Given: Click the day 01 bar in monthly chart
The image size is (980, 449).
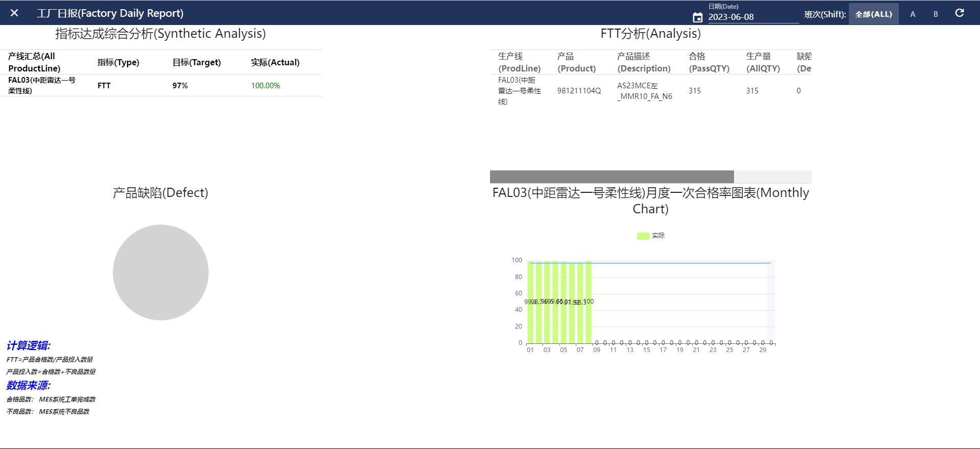Looking at the screenshot, I should [530, 302].
